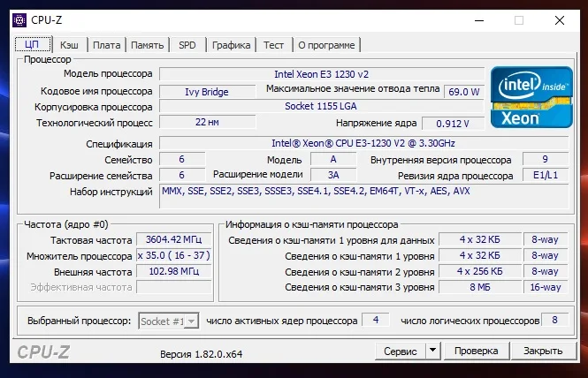Click the specification field with 3.30GHz

[363, 143]
